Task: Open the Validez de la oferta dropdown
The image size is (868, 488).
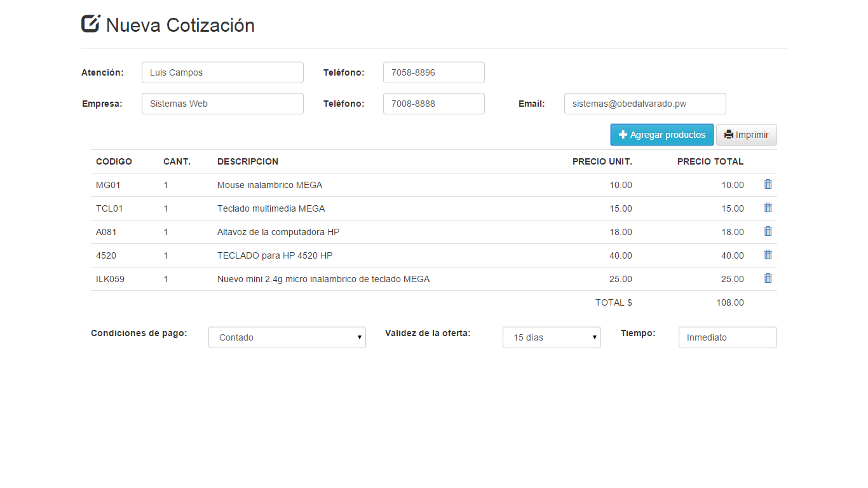Action: point(552,337)
